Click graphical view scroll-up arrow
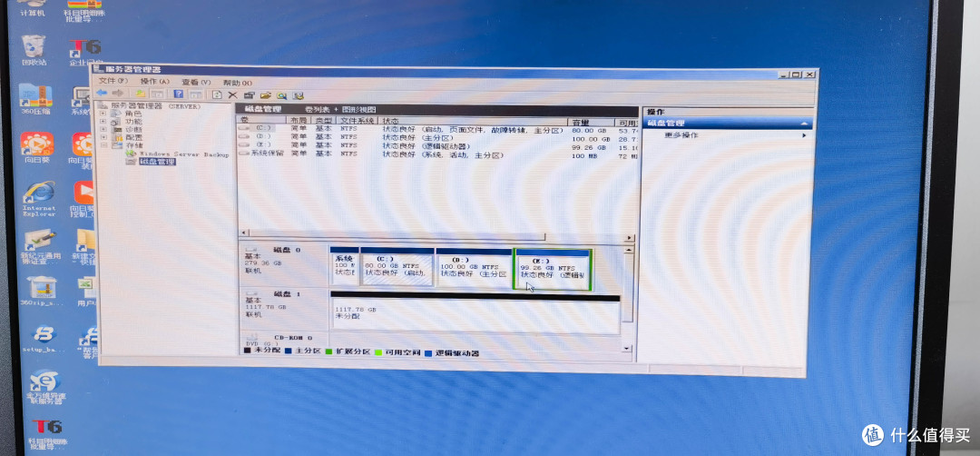This screenshot has height=456, width=980. 628,250
